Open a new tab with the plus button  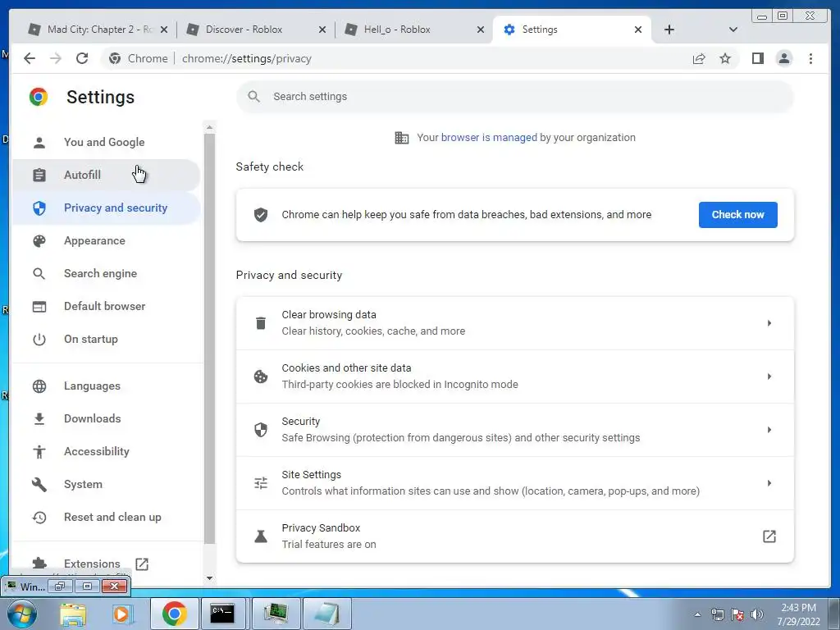[669, 30]
